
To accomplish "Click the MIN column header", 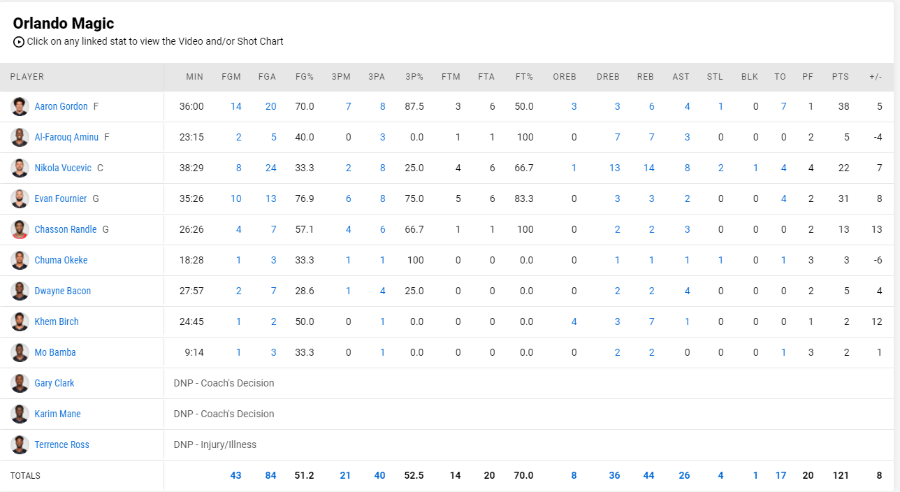I will click(195, 76).
